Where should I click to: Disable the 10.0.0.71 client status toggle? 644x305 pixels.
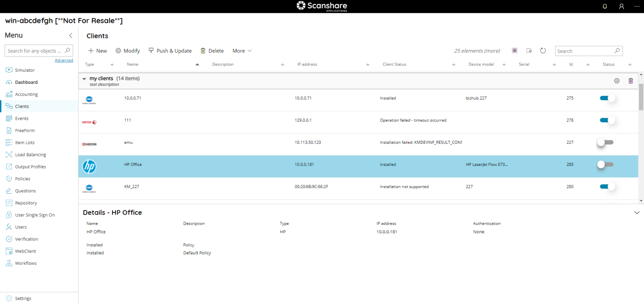click(605, 98)
